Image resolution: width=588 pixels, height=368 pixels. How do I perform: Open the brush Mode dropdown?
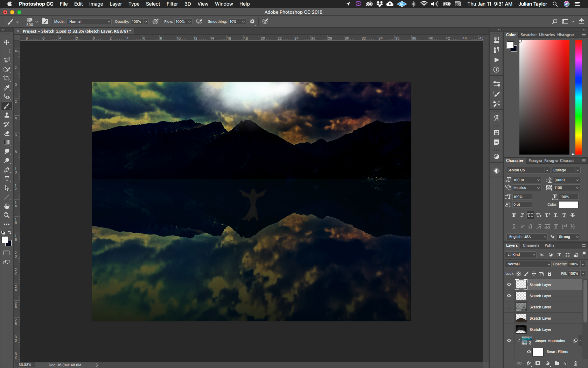coord(89,21)
